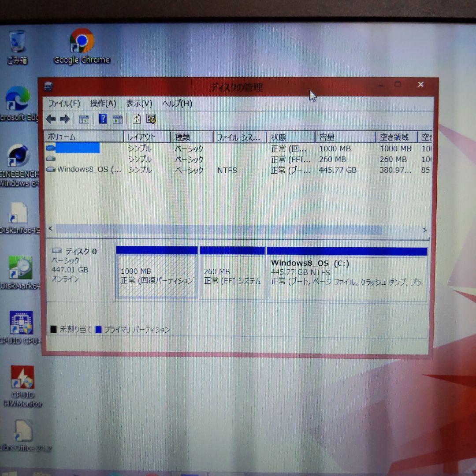Click the right arrow of the horizontal scrollbar
The height and width of the screenshot is (476, 476).
click(424, 230)
